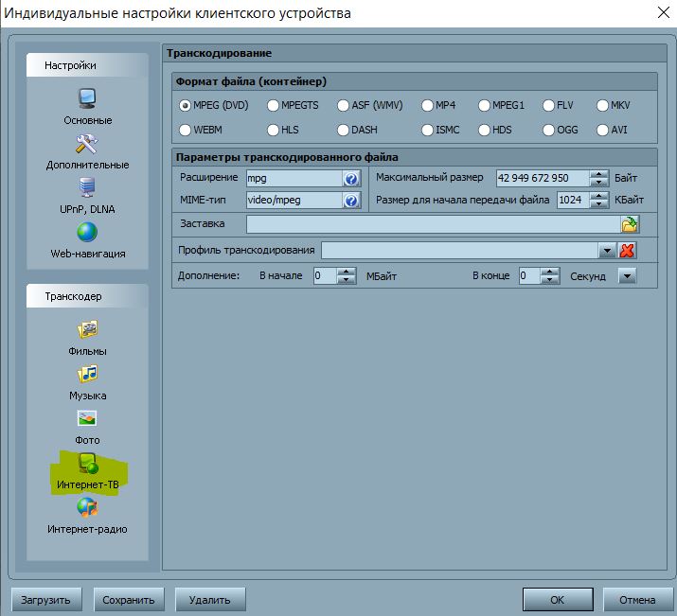677x616 pixels.
Task: Open Дополнительные tools icon
Action: pos(87,144)
